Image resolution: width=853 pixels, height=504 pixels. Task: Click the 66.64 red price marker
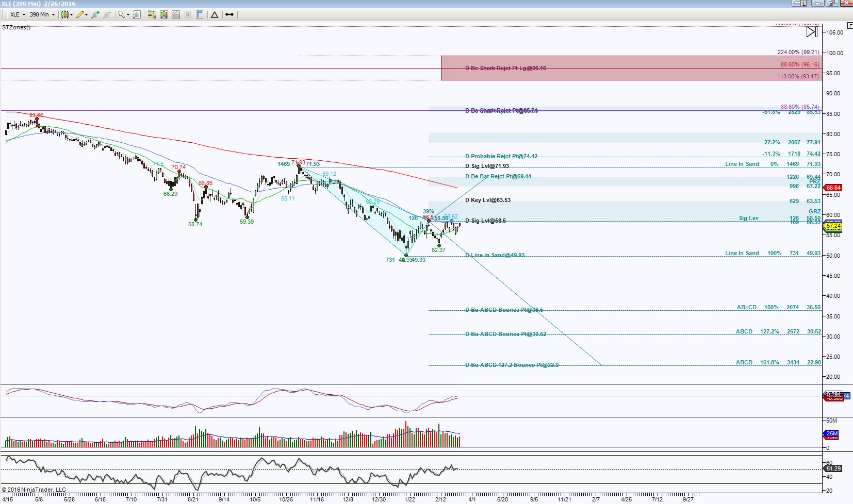833,188
